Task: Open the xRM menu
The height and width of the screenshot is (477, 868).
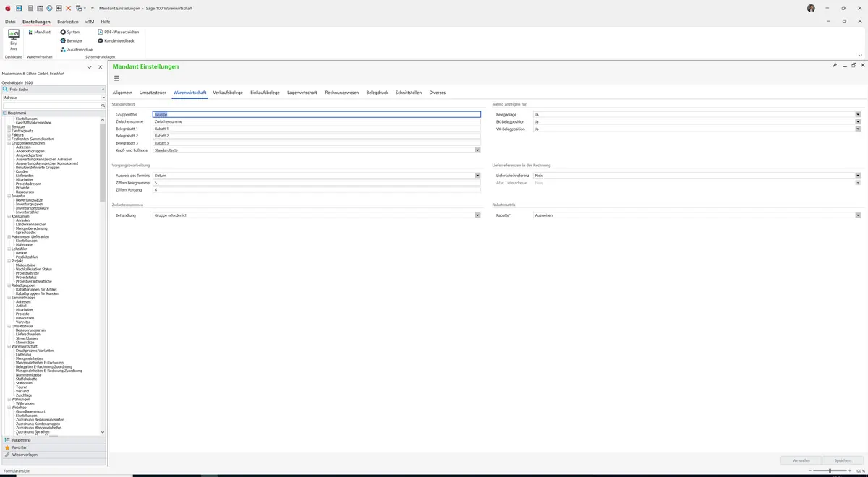Action: pos(90,22)
